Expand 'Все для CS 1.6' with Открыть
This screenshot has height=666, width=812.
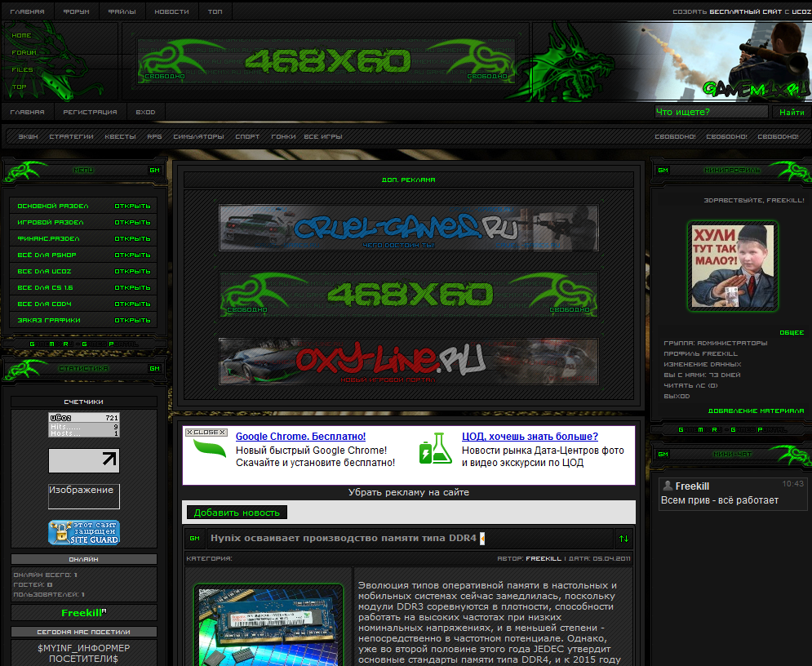tap(132, 288)
